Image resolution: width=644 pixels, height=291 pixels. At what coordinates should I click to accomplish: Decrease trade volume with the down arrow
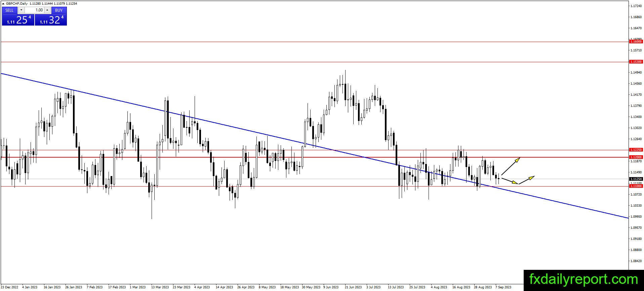22,10
